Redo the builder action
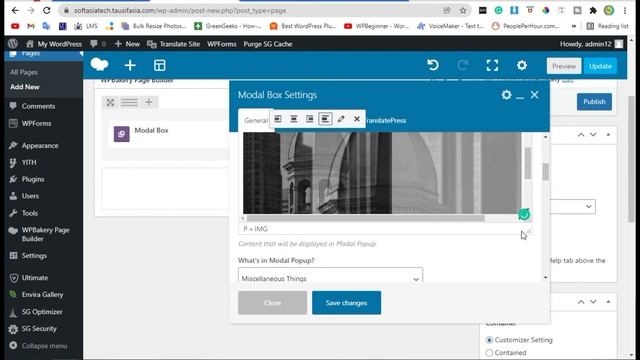 pos(462,65)
